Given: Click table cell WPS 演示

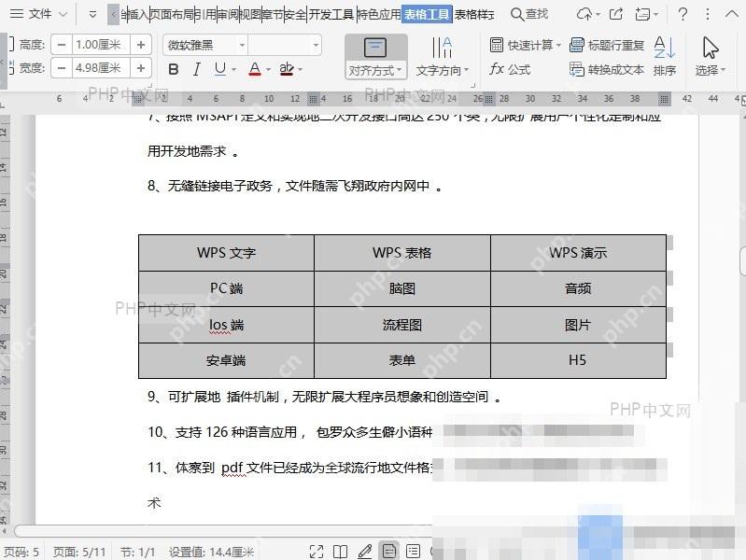Looking at the screenshot, I should [578, 253].
